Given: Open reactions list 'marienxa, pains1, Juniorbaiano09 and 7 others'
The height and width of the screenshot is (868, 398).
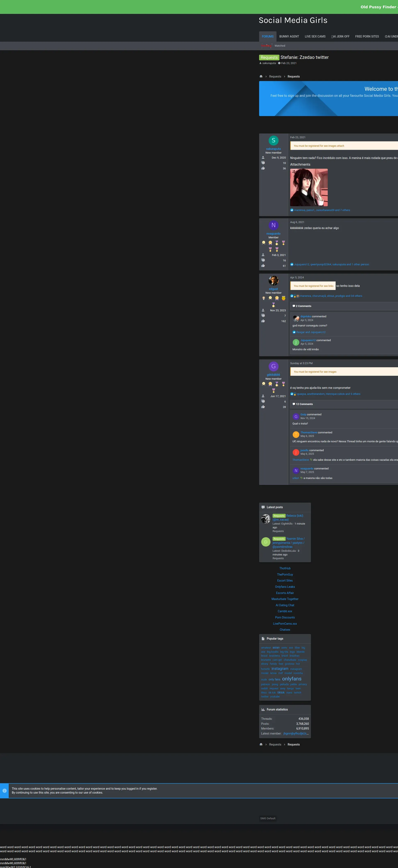Looking at the screenshot, I should point(322,210).
